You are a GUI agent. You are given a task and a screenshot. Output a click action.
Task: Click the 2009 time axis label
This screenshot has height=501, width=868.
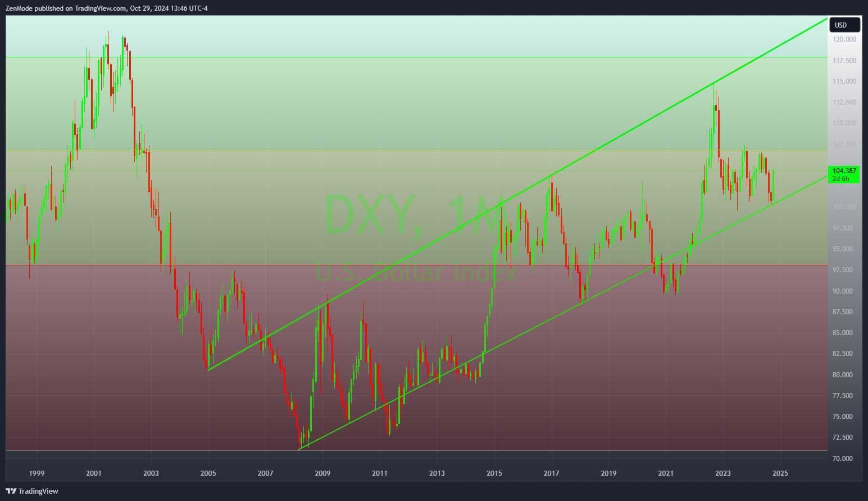[x=323, y=473]
